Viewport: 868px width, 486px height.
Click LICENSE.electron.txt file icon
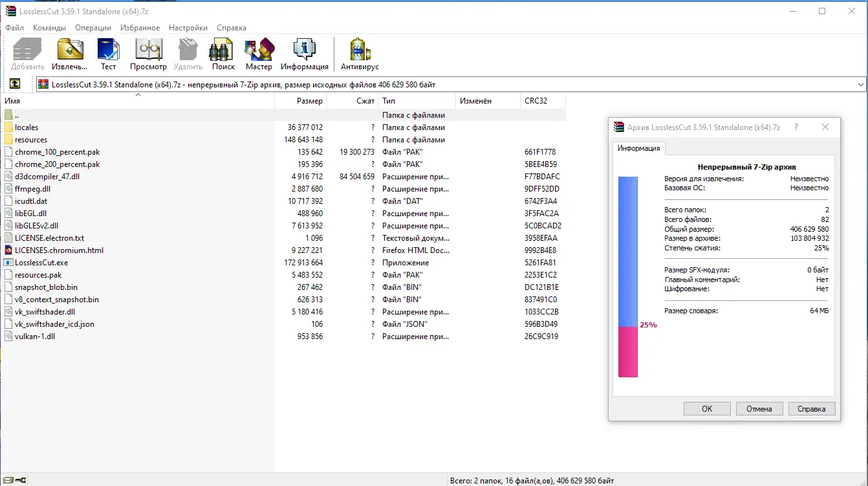tap(8, 238)
